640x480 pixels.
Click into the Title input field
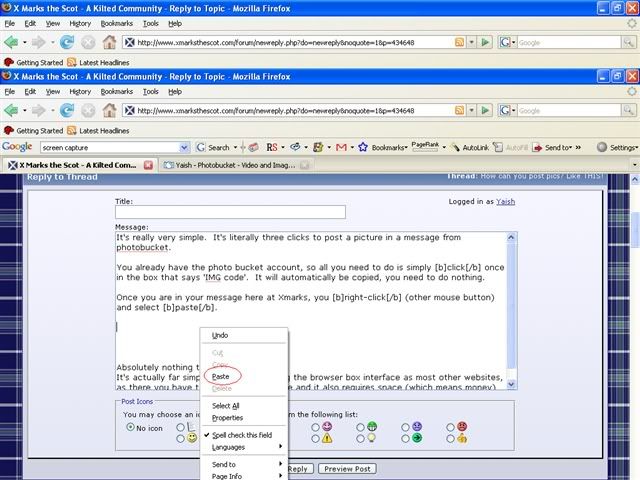point(230,212)
